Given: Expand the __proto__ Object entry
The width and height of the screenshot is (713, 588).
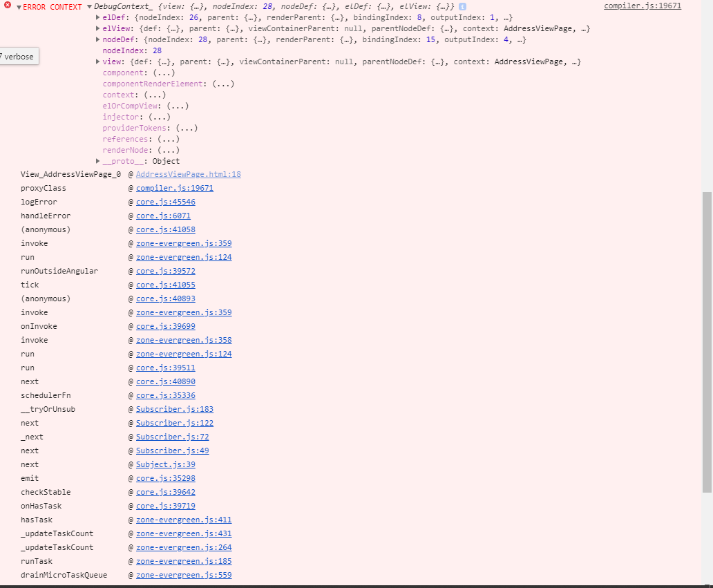Looking at the screenshot, I should pyautogui.click(x=98, y=161).
